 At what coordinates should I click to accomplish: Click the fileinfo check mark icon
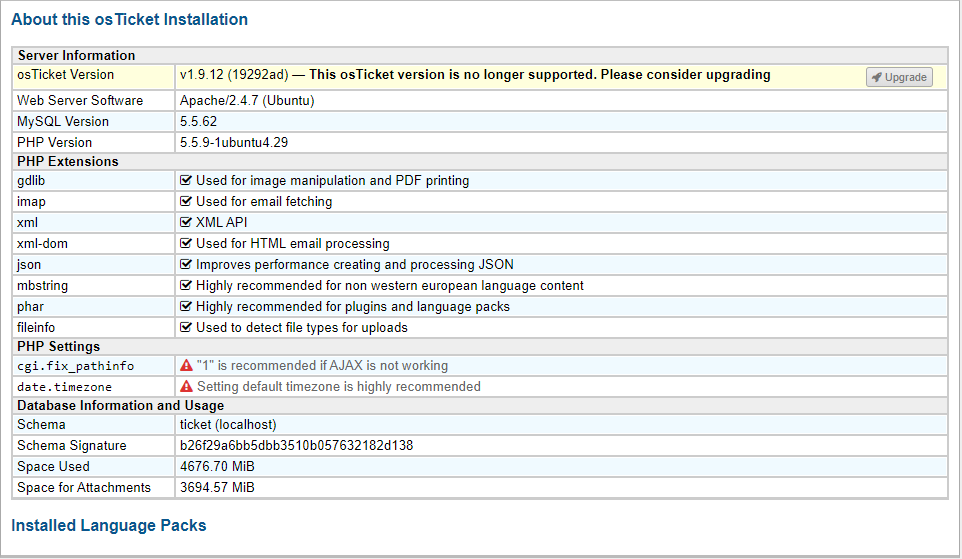186,327
